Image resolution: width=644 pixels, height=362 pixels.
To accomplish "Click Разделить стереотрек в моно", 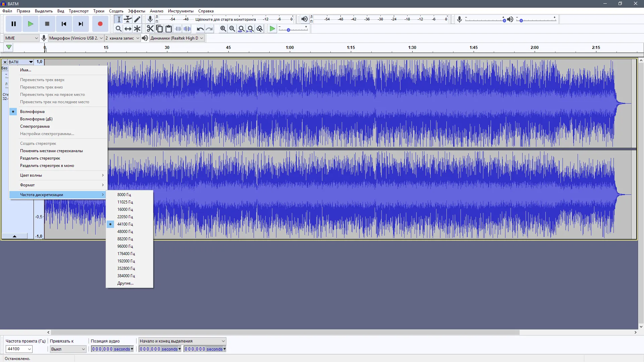I will (47, 166).
